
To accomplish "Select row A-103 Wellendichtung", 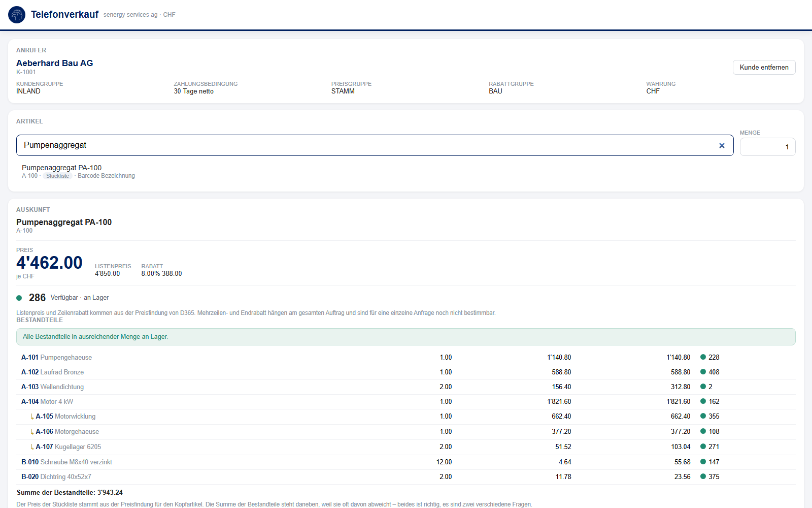I will coord(405,387).
